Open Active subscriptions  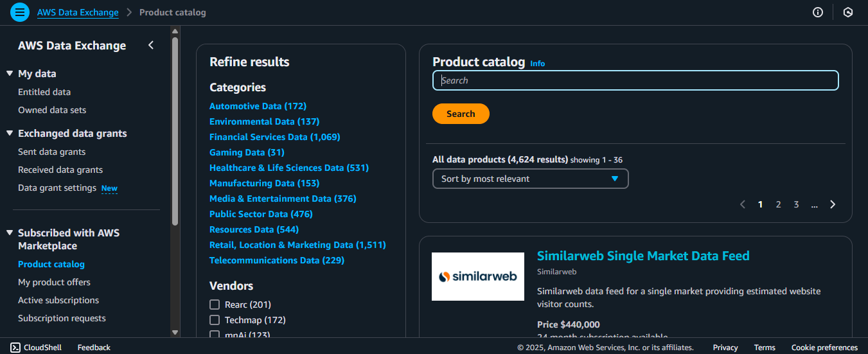tap(58, 300)
